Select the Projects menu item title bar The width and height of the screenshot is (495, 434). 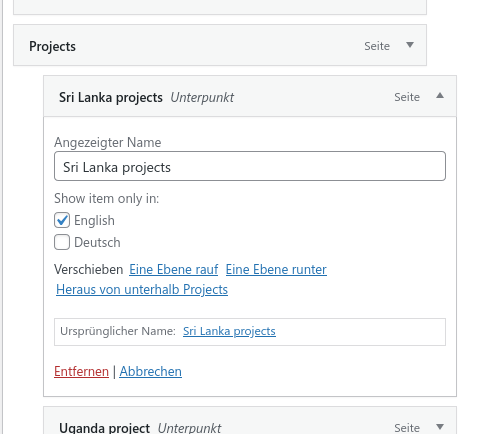coord(220,45)
